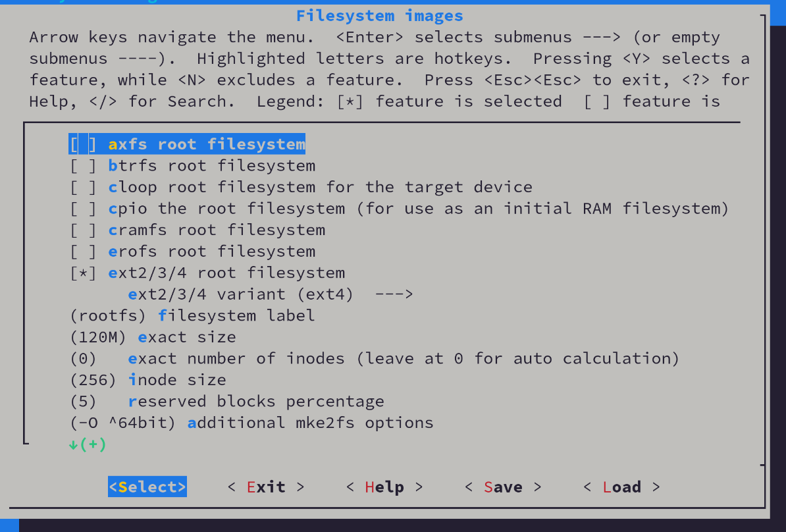The height and width of the screenshot is (532, 786).
Task: Click the Save button
Action: (503, 487)
